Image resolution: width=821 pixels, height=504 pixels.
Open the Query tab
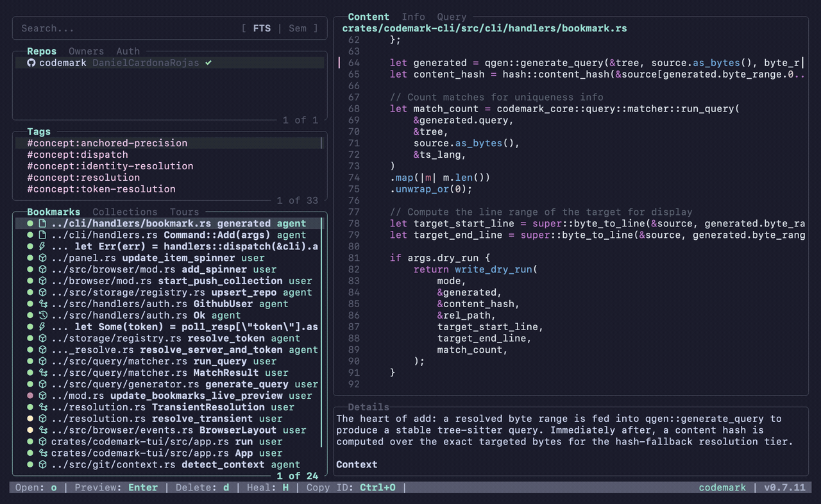pyautogui.click(x=452, y=17)
